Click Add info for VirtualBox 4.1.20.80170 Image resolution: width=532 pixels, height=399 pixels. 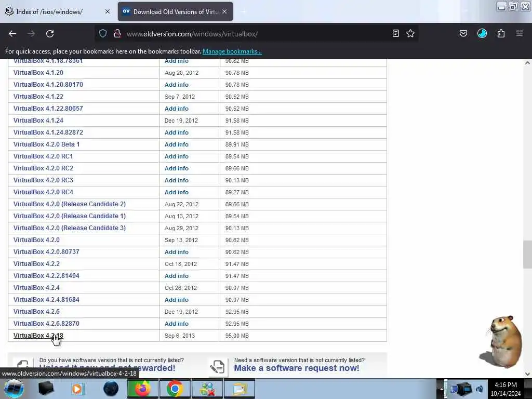(x=177, y=85)
